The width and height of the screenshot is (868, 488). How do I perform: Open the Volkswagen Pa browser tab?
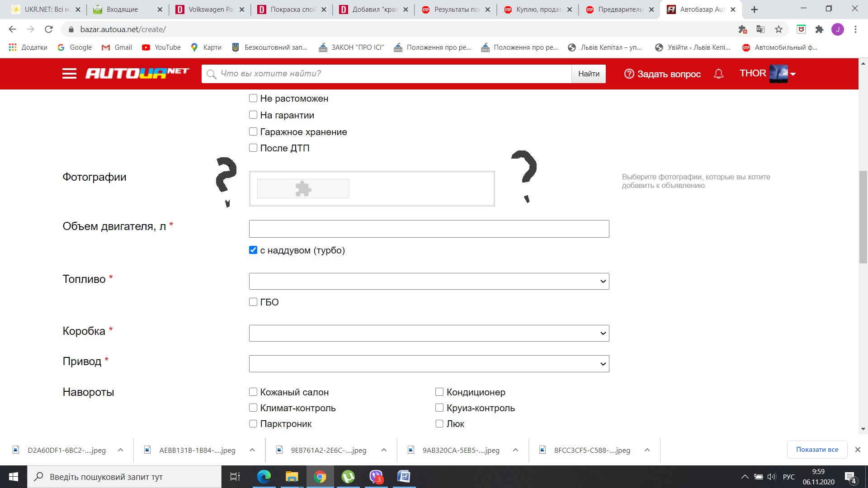point(206,9)
